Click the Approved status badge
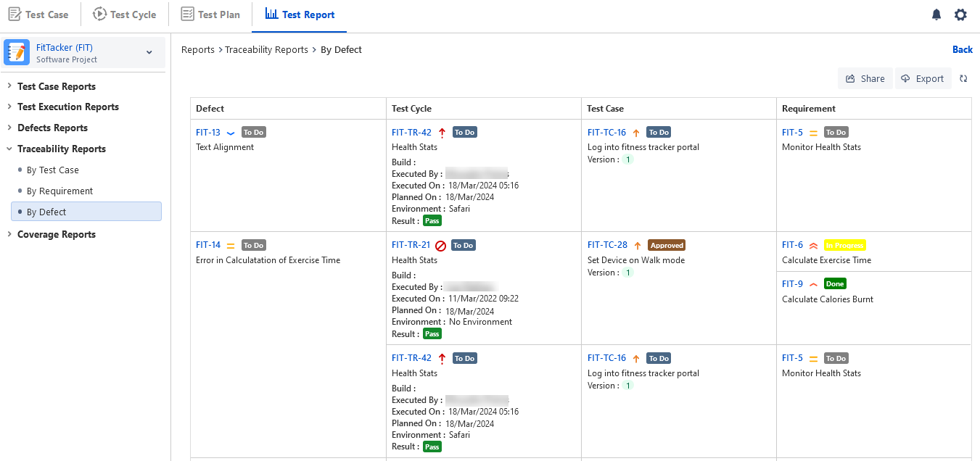This screenshot has width=980, height=461. [667, 246]
